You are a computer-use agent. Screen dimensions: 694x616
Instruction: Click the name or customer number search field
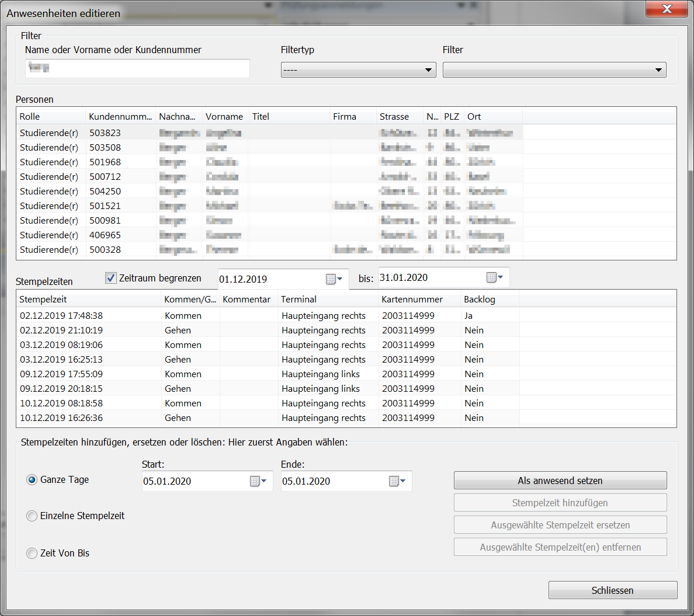click(138, 68)
